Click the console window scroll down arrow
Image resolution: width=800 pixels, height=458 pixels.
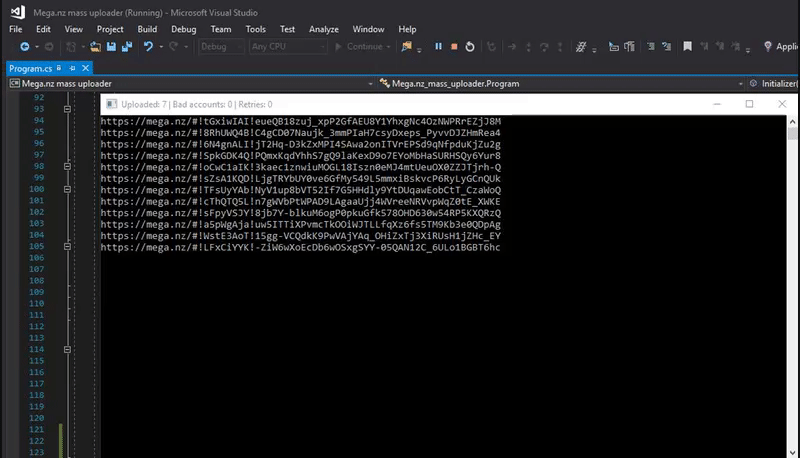(792, 452)
